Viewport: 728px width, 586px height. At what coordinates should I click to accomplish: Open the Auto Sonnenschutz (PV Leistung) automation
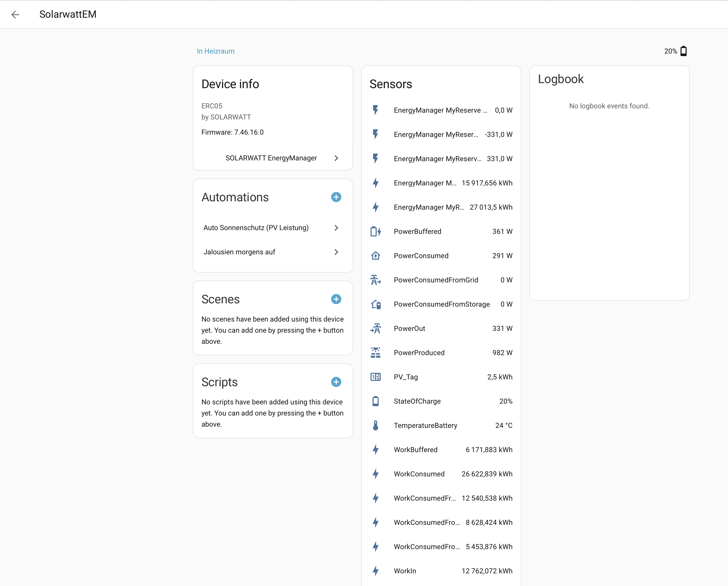pyautogui.click(x=256, y=228)
